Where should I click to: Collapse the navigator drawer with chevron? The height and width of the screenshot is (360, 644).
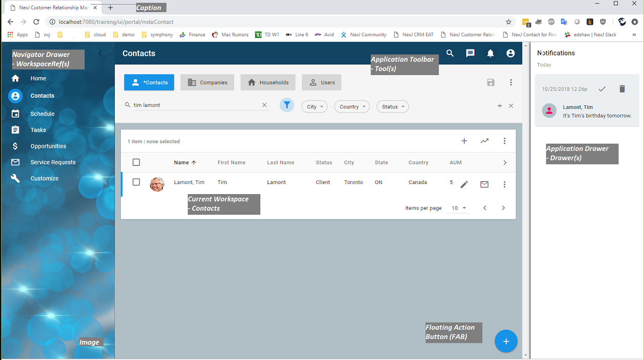click(x=100, y=53)
